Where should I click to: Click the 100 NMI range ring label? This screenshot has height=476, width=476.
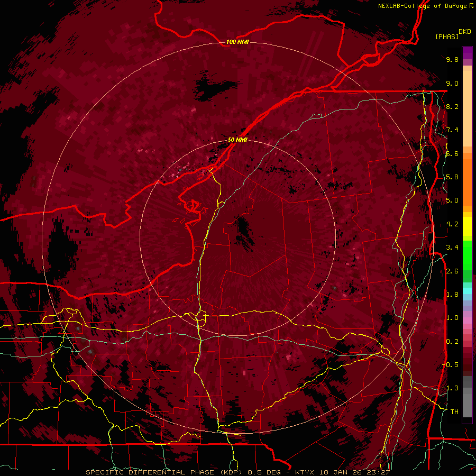[237, 42]
